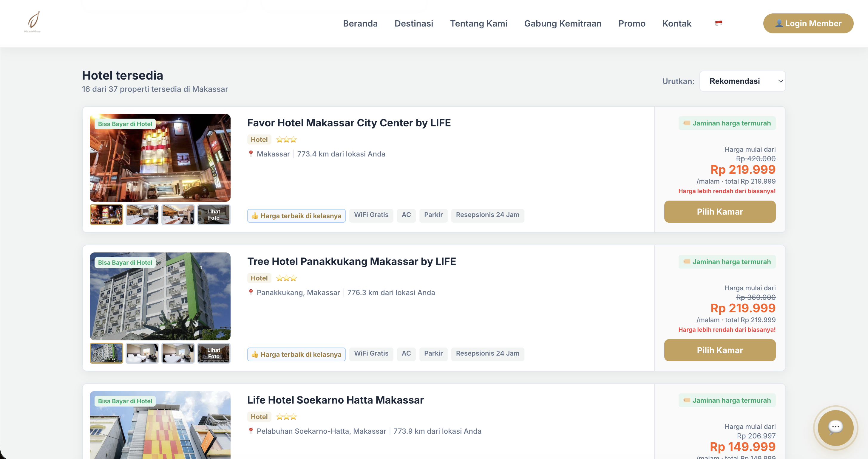Open Tentang Kami page
This screenshot has width=868, height=459.
[478, 23]
